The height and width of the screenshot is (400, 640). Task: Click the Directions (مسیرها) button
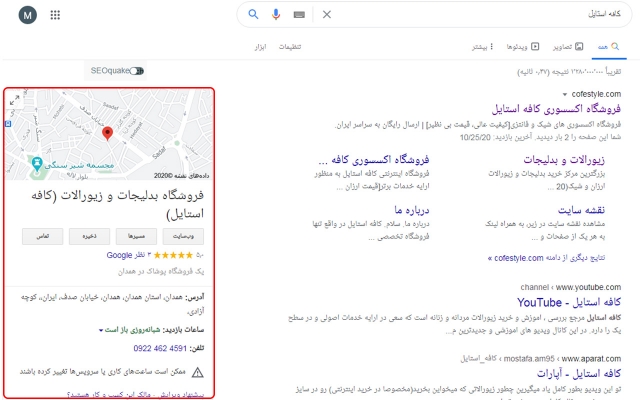pos(136,236)
